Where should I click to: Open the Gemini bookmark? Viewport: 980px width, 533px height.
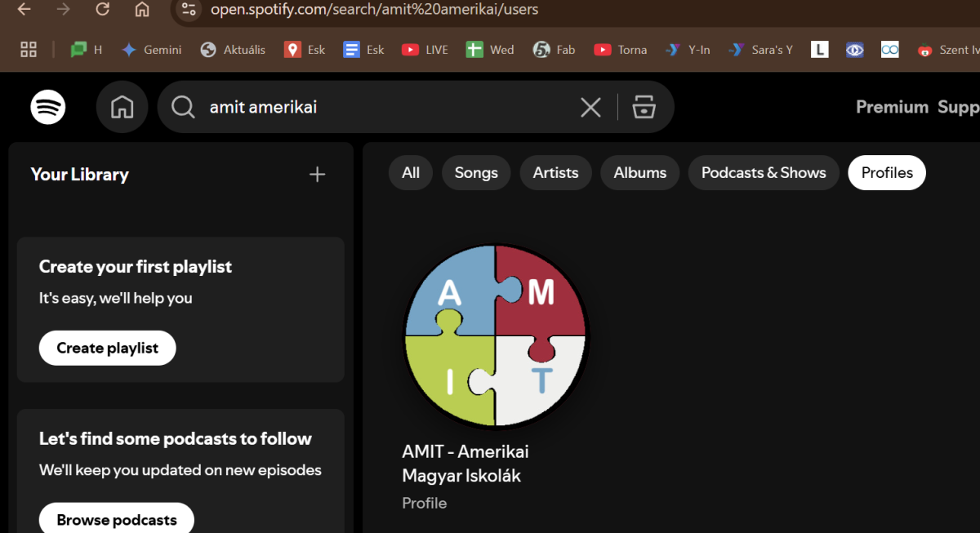pos(152,50)
